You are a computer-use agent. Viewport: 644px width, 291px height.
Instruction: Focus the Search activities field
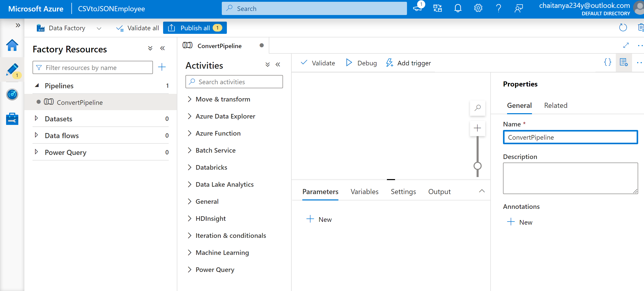234,82
